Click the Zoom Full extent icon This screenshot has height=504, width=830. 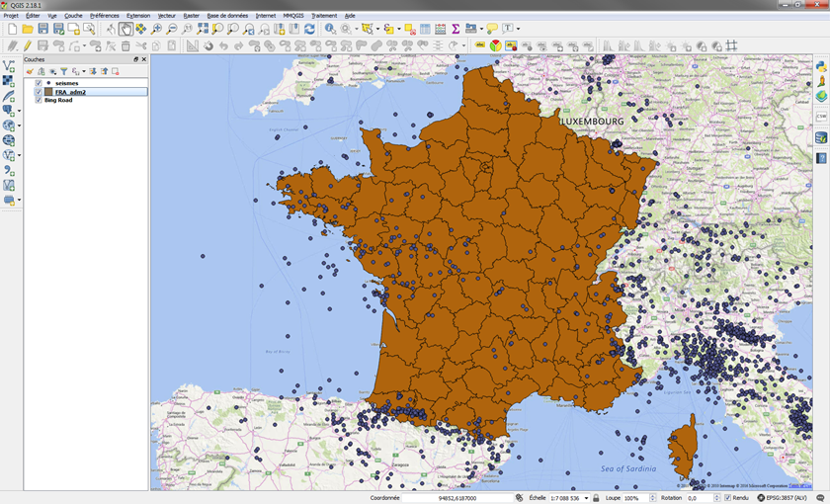pyautogui.click(x=203, y=30)
